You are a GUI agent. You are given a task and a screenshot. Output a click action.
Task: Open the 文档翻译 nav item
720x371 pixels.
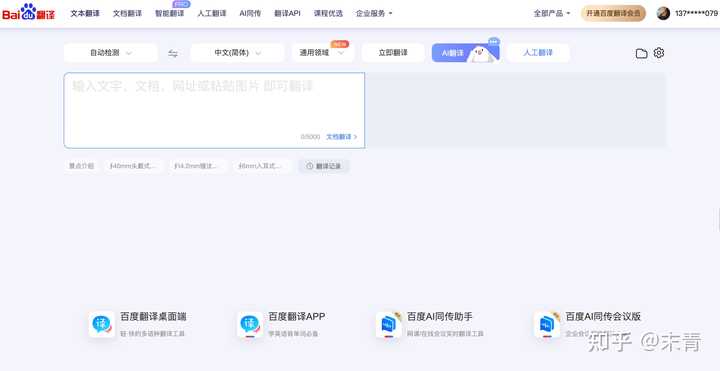(127, 13)
